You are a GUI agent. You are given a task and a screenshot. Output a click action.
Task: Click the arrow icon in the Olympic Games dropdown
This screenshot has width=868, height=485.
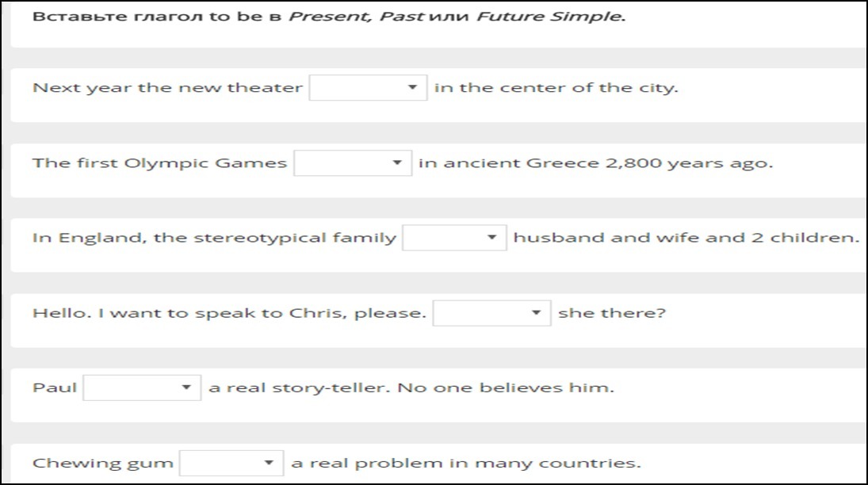click(397, 162)
